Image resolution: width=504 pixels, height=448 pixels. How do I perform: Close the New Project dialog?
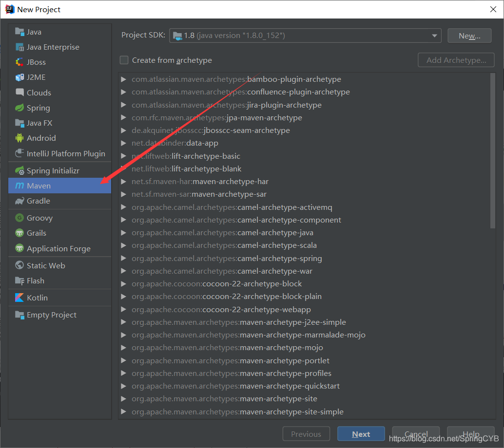click(493, 9)
